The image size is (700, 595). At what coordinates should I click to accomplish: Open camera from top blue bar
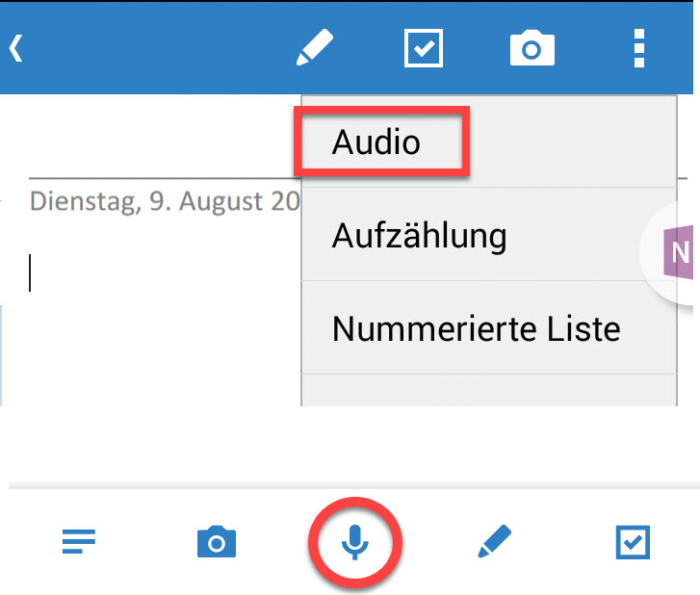532,48
